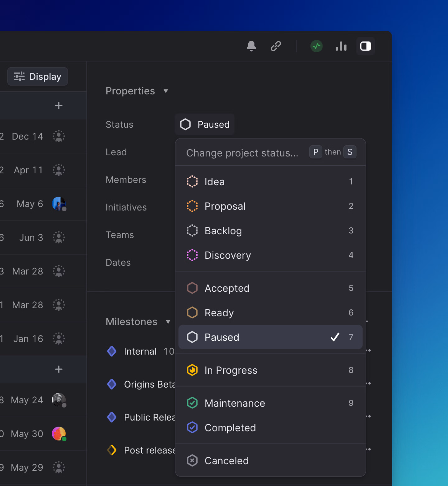Image resolution: width=448 pixels, height=486 pixels.
Task: Toggle the right sidebar panel icon
Action: tap(365, 46)
